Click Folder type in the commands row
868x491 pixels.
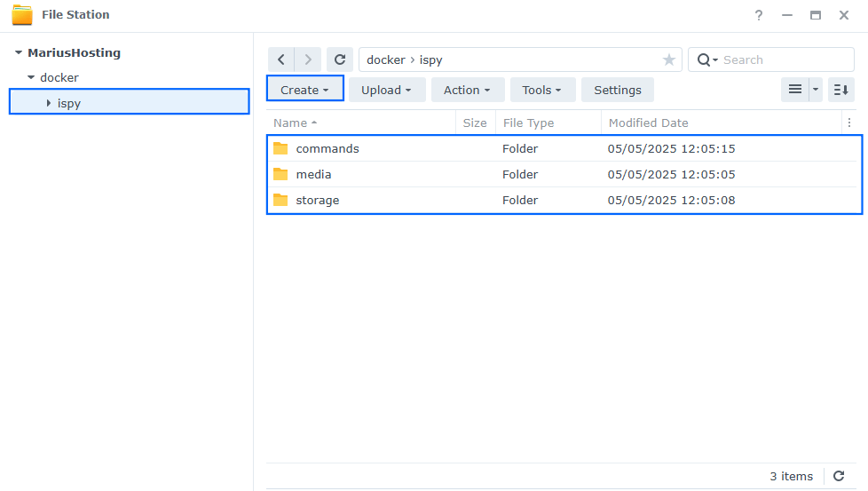click(520, 148)
